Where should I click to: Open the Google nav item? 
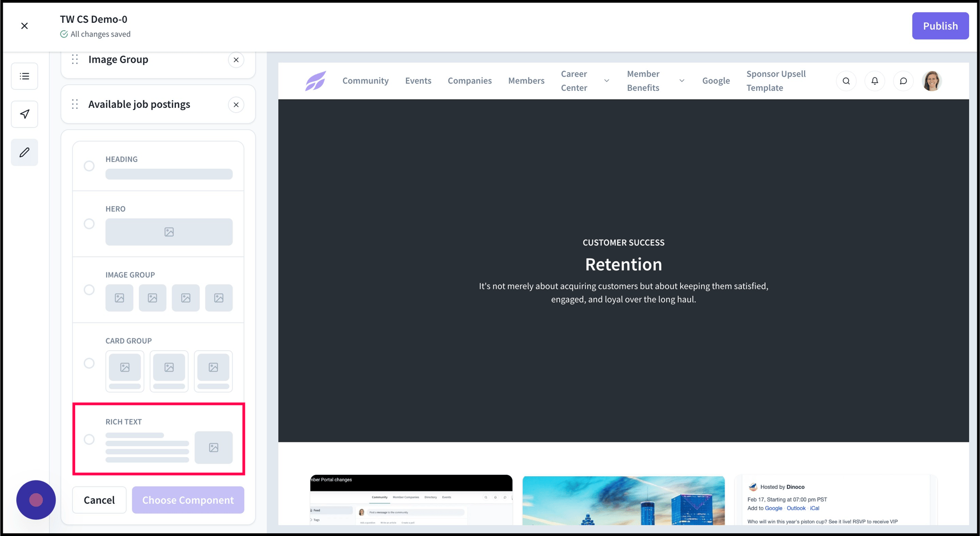tap(716, 81)
